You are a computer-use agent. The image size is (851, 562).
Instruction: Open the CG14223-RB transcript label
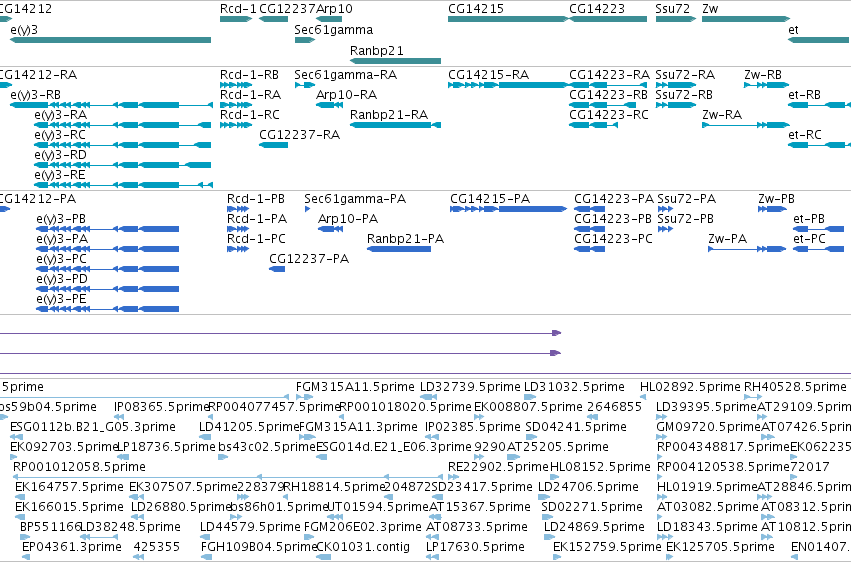(608, 95)
